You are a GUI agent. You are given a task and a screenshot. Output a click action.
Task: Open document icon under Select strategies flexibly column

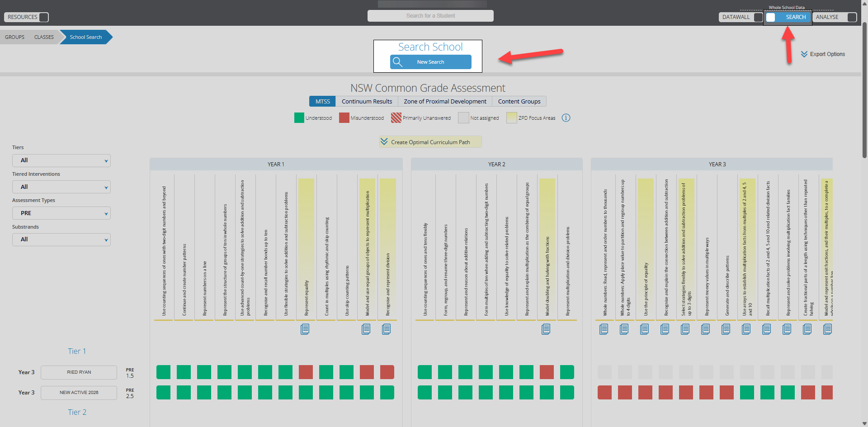coord(685,329)
